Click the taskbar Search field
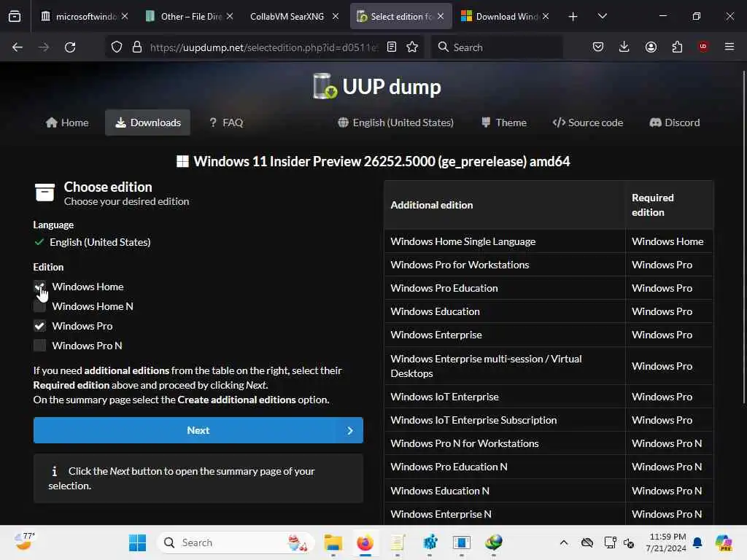The width and height of the screenshot is (747, 560). tap(236, 542)
